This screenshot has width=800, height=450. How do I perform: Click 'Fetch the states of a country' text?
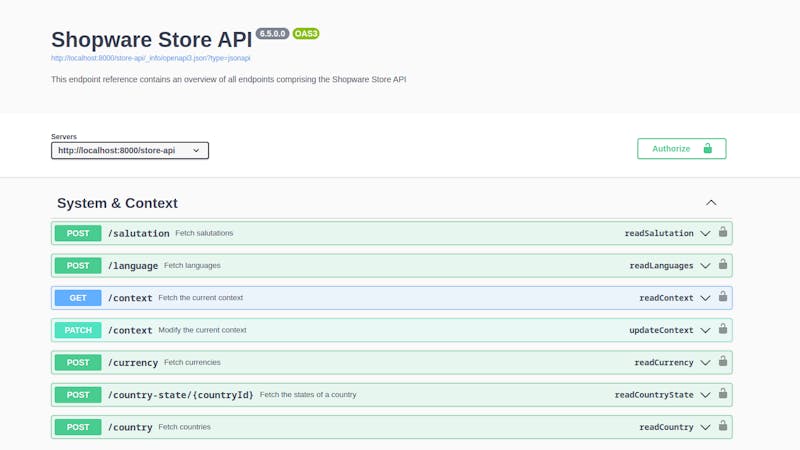click(x=308, y=394)
